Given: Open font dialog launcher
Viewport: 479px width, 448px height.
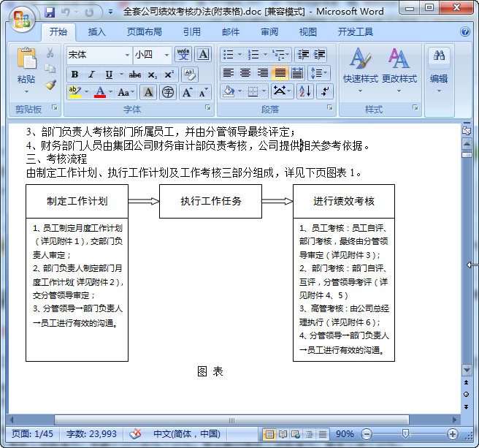Looking at the screenshot, I should (x=208, y=107).
